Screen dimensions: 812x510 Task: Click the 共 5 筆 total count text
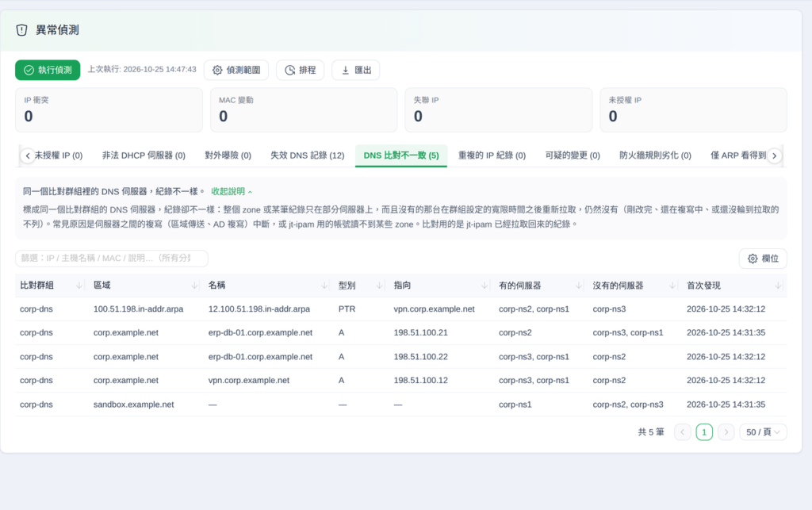(651, 431)
